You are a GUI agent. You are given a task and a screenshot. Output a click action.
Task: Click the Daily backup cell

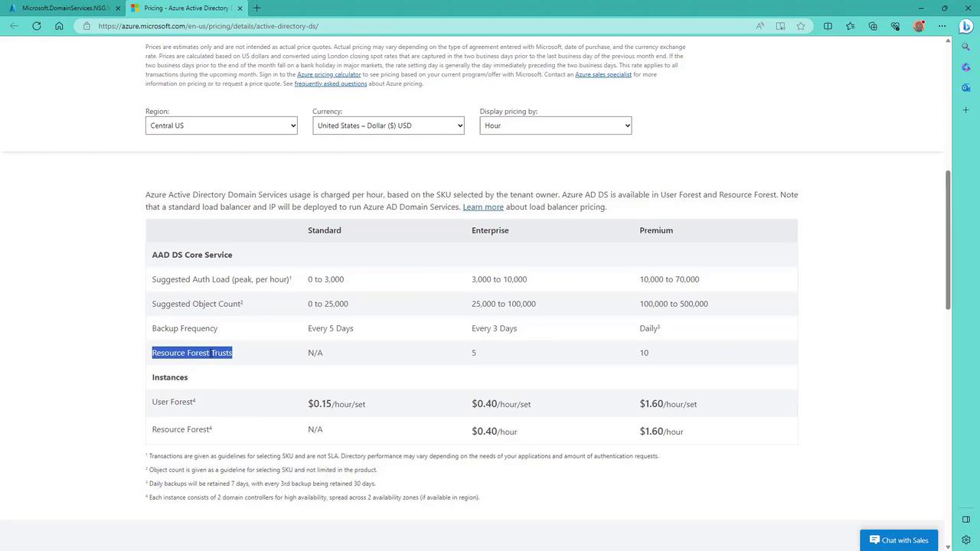(650, 328)
